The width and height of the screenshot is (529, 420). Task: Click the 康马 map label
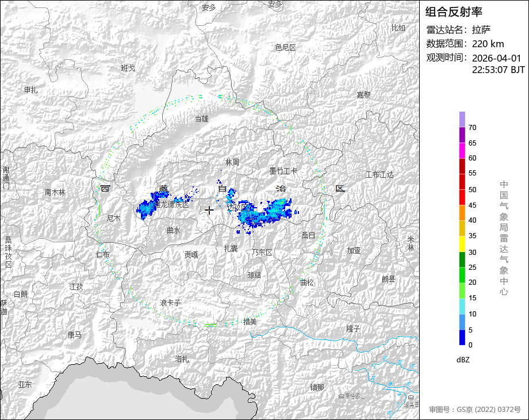coord(75,335)
